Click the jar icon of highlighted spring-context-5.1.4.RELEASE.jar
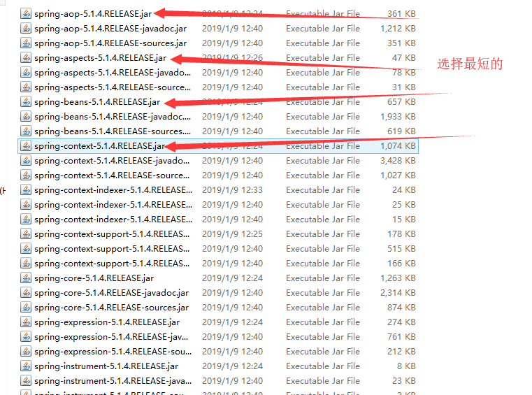 (x=26, y=146)
